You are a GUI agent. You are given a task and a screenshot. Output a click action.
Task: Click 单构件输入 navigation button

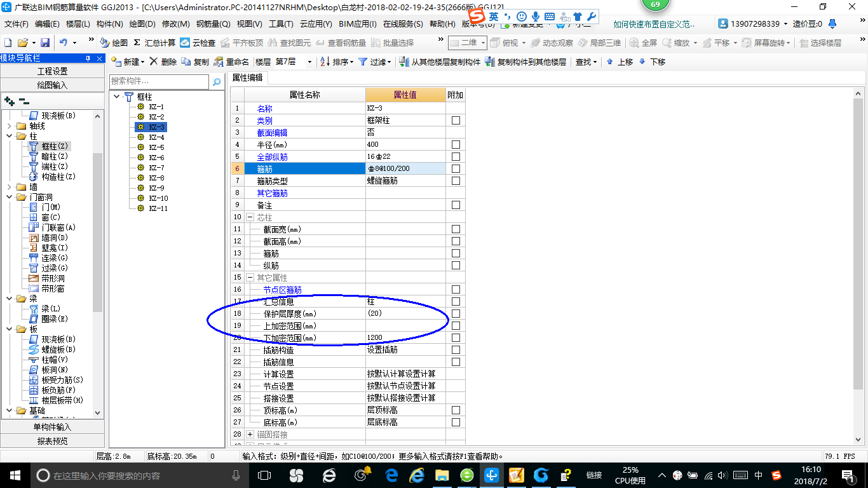tap(52, 427)
